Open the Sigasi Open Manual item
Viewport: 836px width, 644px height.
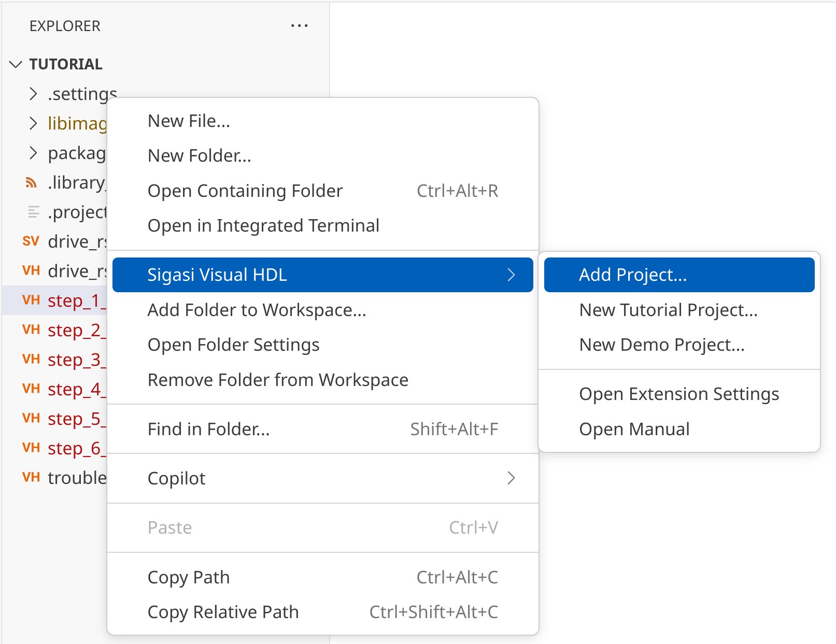pos(634,430)
